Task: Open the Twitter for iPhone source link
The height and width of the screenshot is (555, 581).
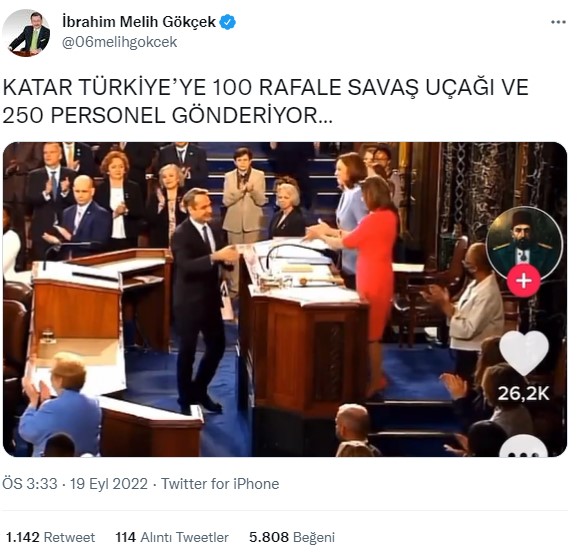Action: [x=220, y=484]
